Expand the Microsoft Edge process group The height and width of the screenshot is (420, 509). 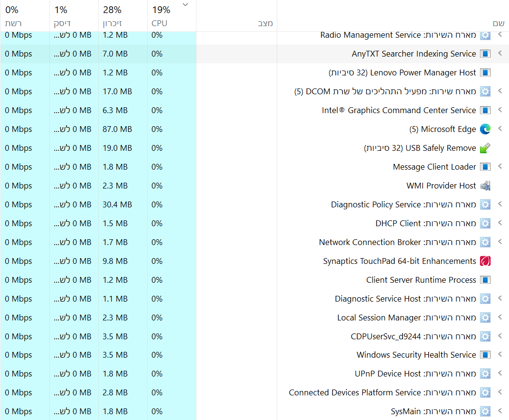click(500, 129)
